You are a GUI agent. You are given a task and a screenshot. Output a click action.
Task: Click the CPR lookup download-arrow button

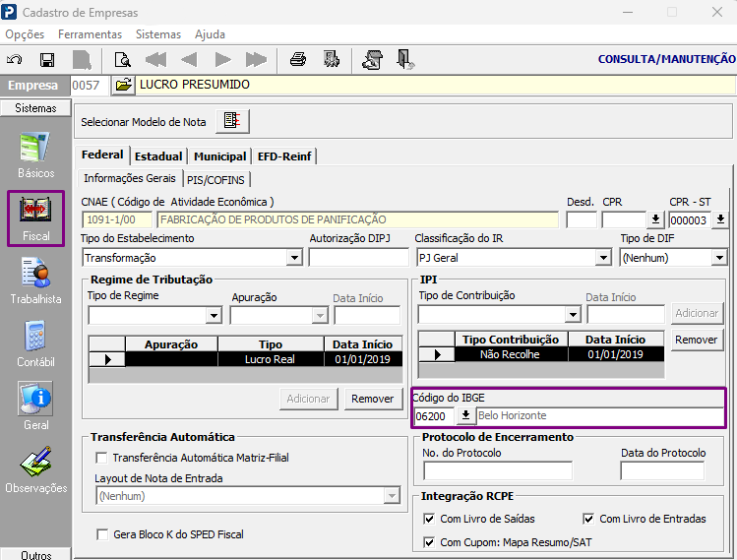[x=655, y=219]
